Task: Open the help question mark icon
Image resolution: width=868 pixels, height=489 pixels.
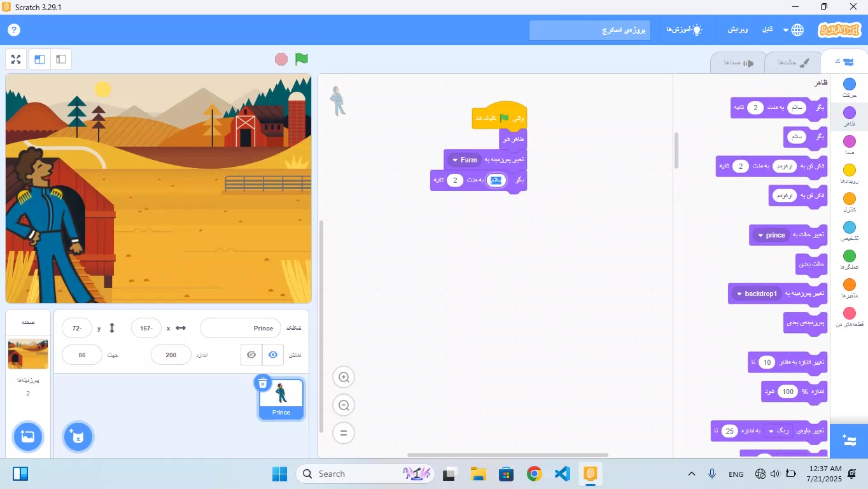Action: [14, 30]
